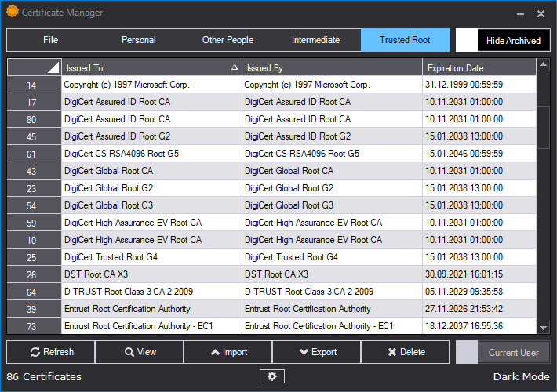The width and height of the screenshot is (557, 392).
Task: Select row header 26
Action: point(34,274)
